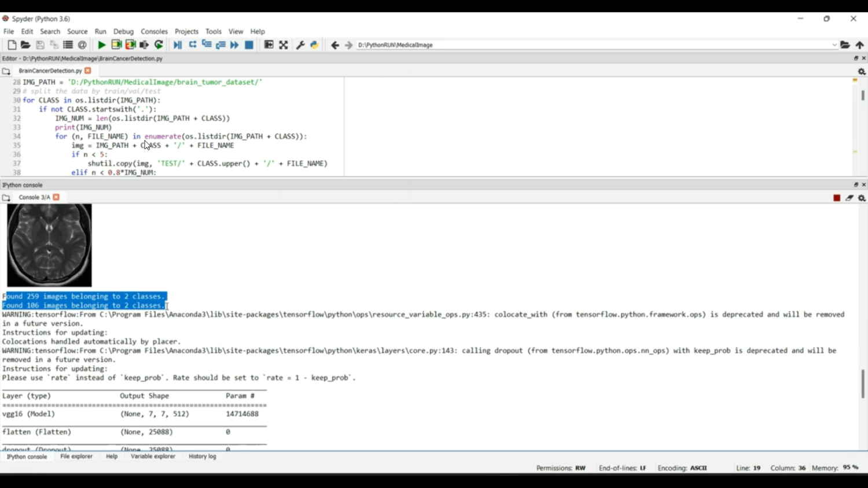Open PYTHONPATH manager Python icon
The width and height of the screenshot is (868, 488).
coord(314,45)
